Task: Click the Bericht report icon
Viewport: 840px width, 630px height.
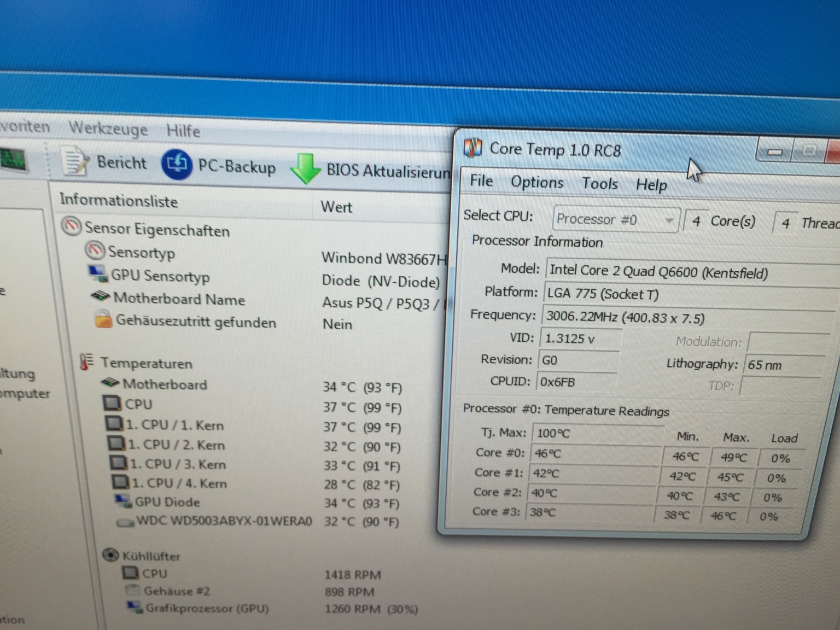Action: coord(75,161)
